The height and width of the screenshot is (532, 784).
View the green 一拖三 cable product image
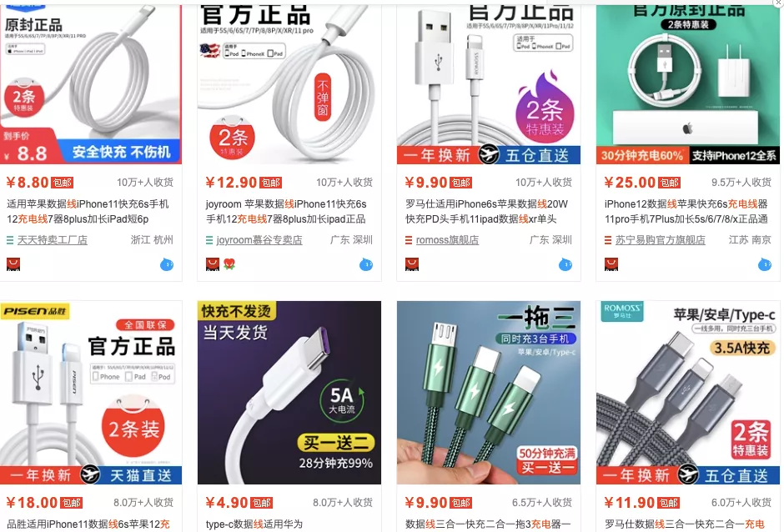[x=489, y=393]
